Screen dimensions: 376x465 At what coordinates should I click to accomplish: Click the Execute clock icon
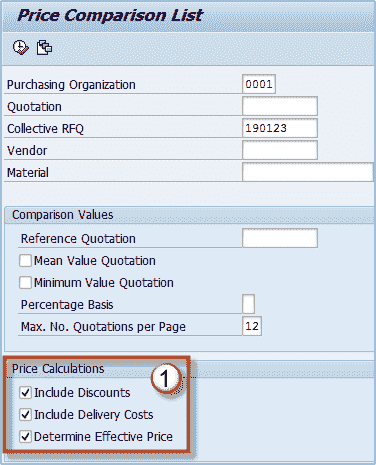click(21, 47)
